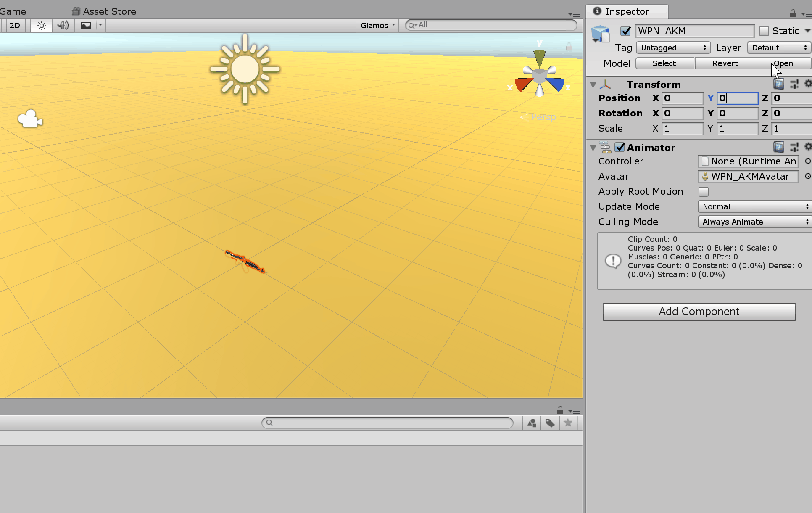Collapse the Transform component foldout

pos(593,85)
